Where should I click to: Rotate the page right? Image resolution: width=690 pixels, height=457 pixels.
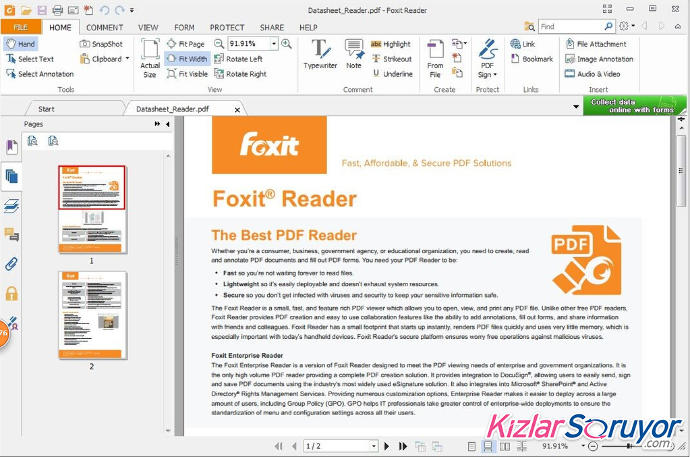(x=240, y=74)
